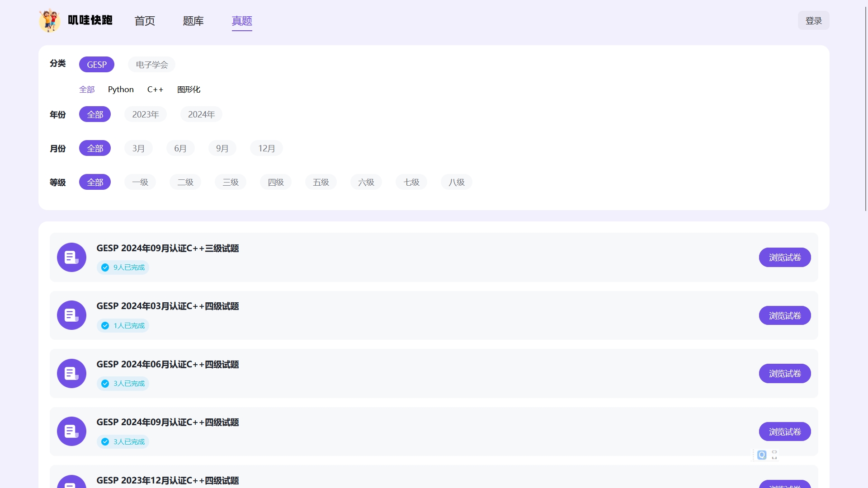
Task: Filter level to 六级
Action: (366, 182)
